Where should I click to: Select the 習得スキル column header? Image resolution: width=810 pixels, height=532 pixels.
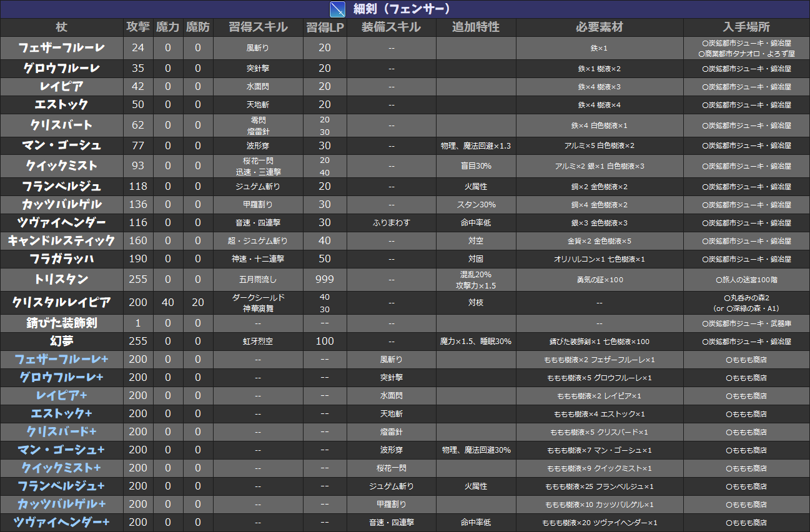pos(258,27)
